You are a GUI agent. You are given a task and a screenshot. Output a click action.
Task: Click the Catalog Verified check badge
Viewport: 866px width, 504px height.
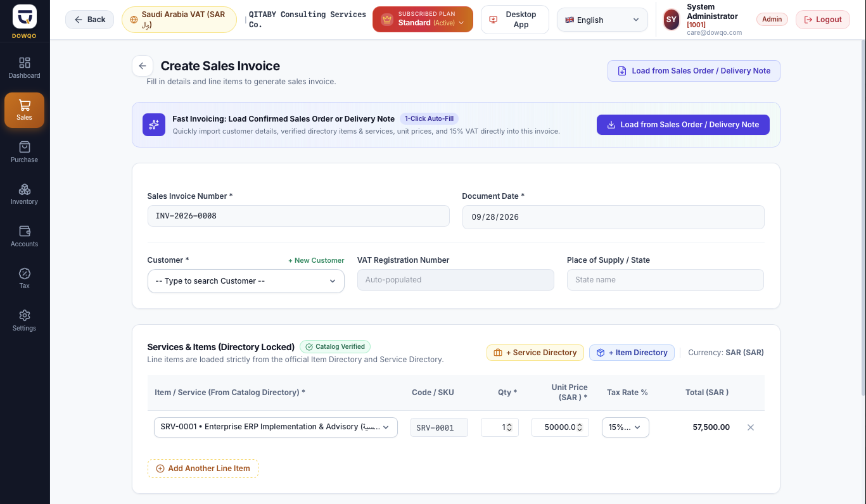(335, 346)
